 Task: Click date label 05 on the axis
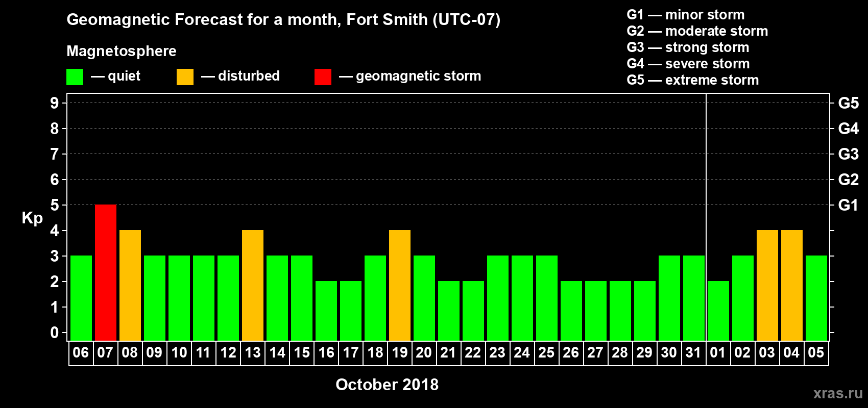(816, 352)
